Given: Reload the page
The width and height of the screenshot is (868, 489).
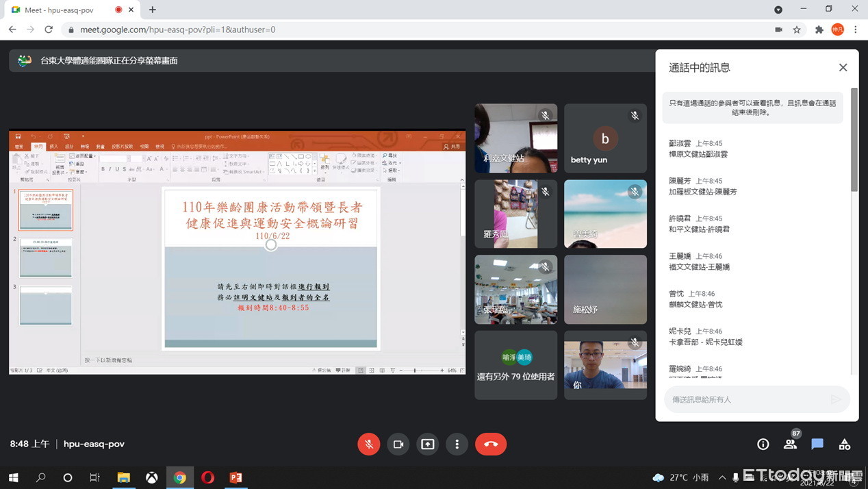Looking at the screenshot, I should 49,30.
